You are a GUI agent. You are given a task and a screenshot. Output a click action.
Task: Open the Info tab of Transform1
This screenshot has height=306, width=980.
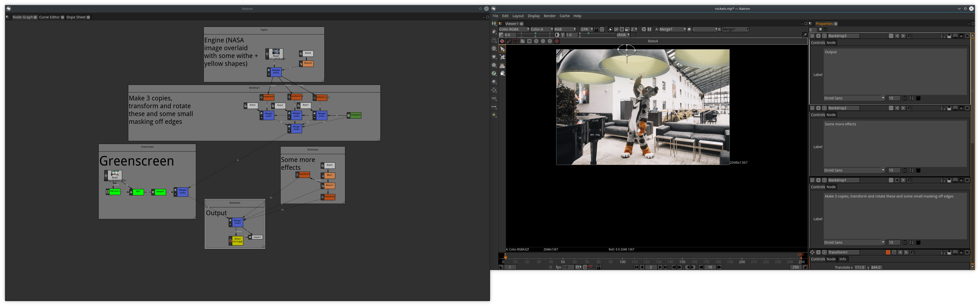pos(843,259)
